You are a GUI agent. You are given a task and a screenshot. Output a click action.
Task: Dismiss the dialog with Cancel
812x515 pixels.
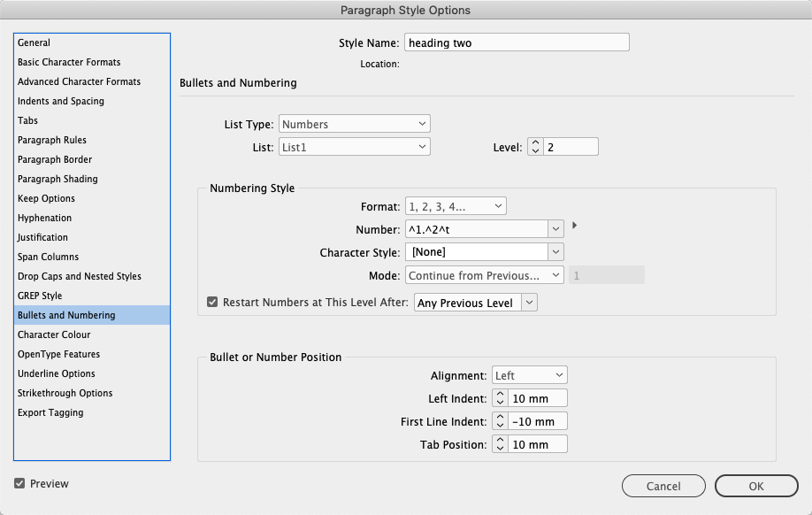663,486
